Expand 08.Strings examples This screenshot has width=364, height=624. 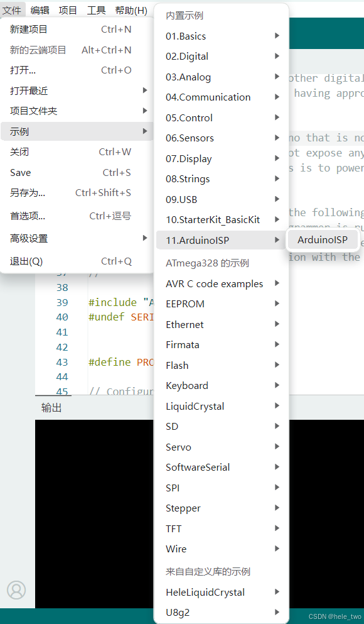[222, 179]
